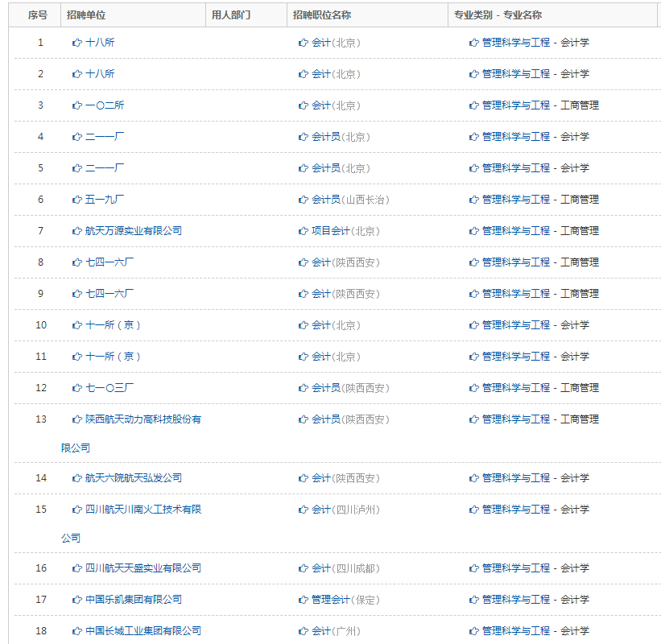Click 管理科学与工程 - 会计学 in row 2
661x644 pixels.
tap(535, 74)
